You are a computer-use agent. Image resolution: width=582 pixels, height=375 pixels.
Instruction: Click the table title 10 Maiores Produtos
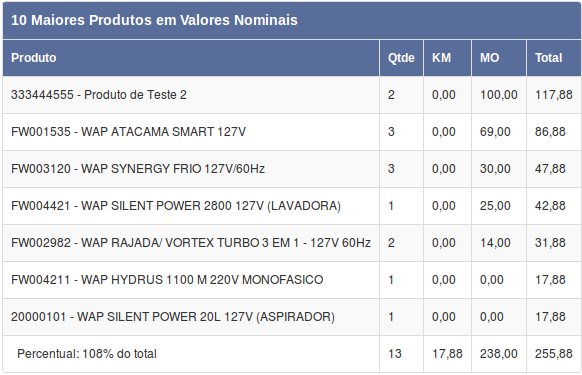(x=154, y=20)
